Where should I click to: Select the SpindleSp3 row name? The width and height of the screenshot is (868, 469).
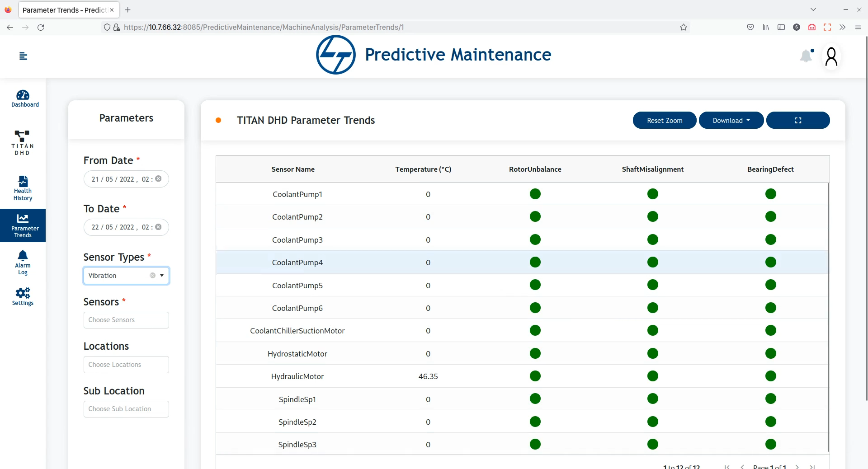(x=297, y=445)
